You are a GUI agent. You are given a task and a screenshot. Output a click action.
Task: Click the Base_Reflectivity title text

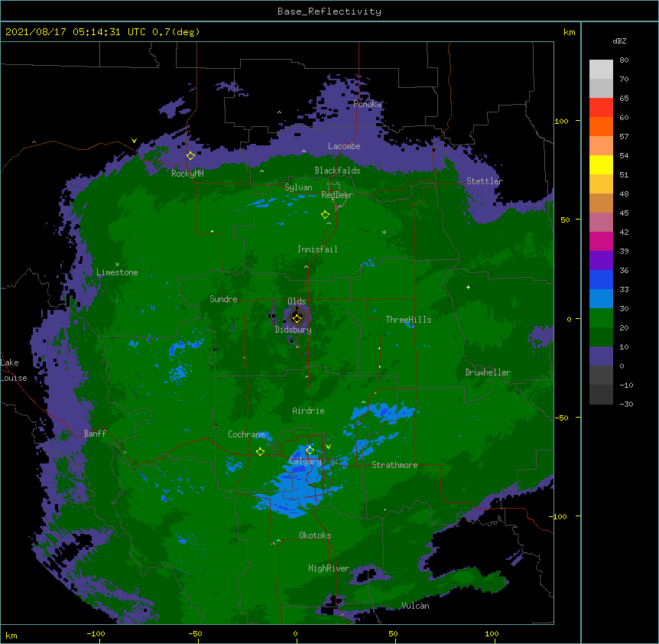(x=329, y=11)
